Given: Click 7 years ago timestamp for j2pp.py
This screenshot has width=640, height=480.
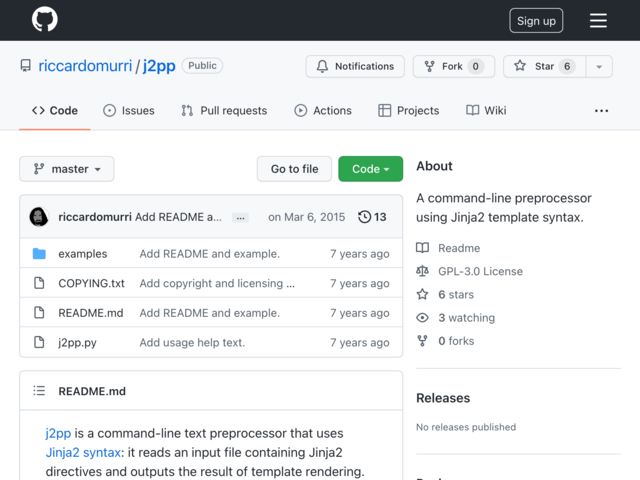Looking at the screenshot, I should tap(360, 342).
